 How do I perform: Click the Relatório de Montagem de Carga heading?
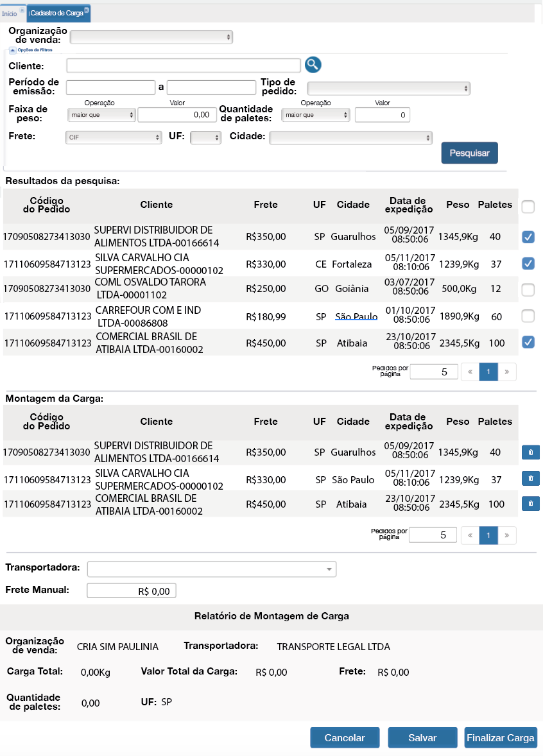click(x=271, y=616)
